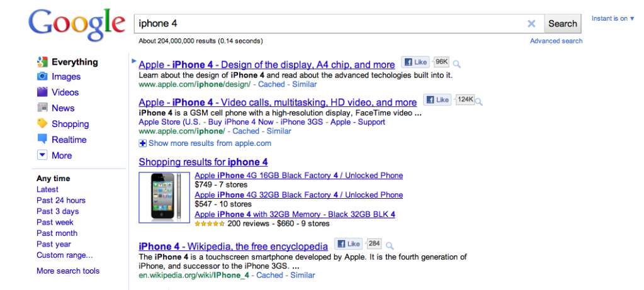Open the Advanced search link
This screenshot has width=644, height=290.
click(556, 41)
